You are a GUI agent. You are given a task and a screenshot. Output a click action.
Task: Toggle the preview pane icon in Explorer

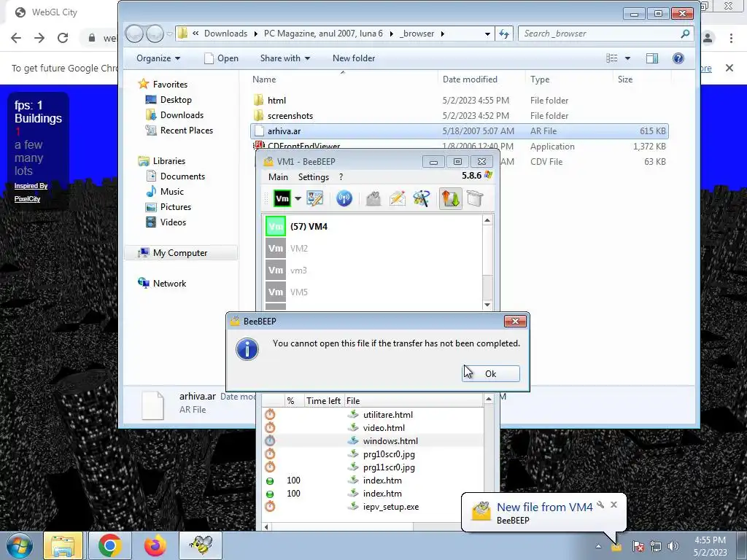pos(651,58)
